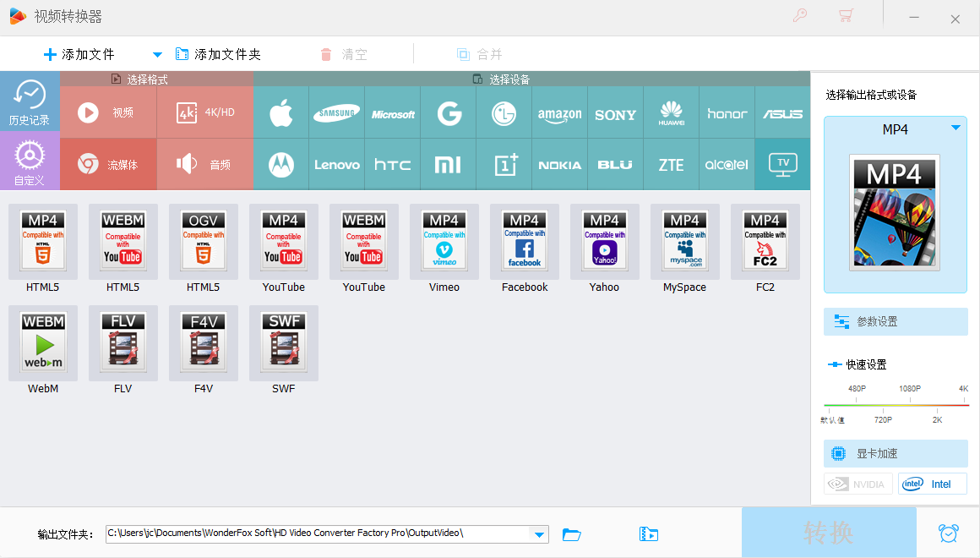The image size is (980, 558).
Task: Select the Audio (音频) format category
Action: pos(205,165)
